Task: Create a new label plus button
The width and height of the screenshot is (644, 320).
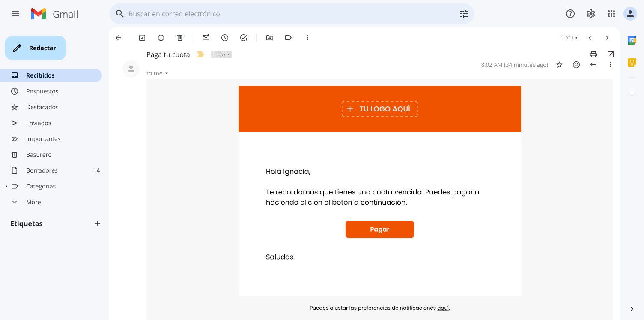Action: tap(98, 224)
